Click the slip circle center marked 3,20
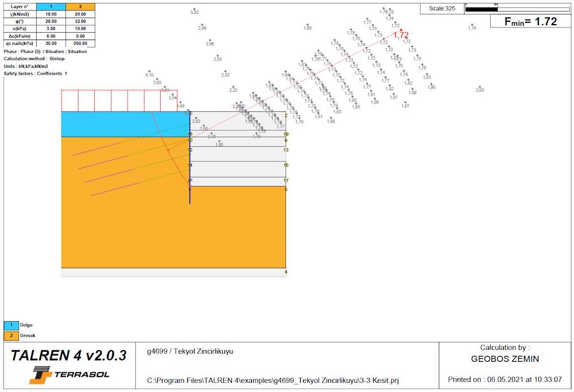Image resolution: width=574 pixels, height=392 pixels. coord(195,9)
